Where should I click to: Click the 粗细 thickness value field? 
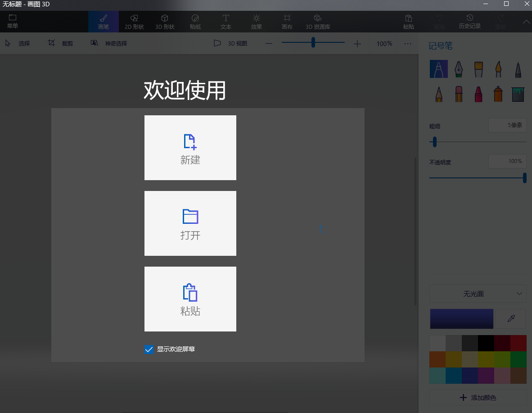pyautogui.click(x=508, y=125)
